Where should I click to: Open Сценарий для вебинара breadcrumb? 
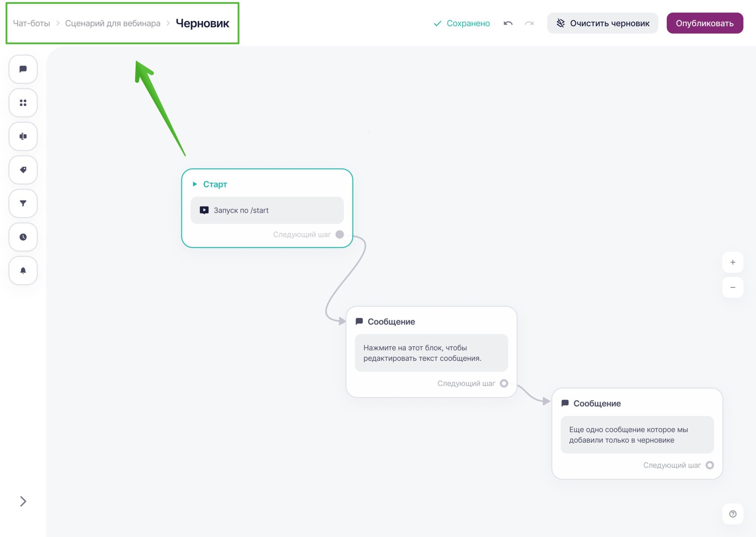tap(113, 23)
